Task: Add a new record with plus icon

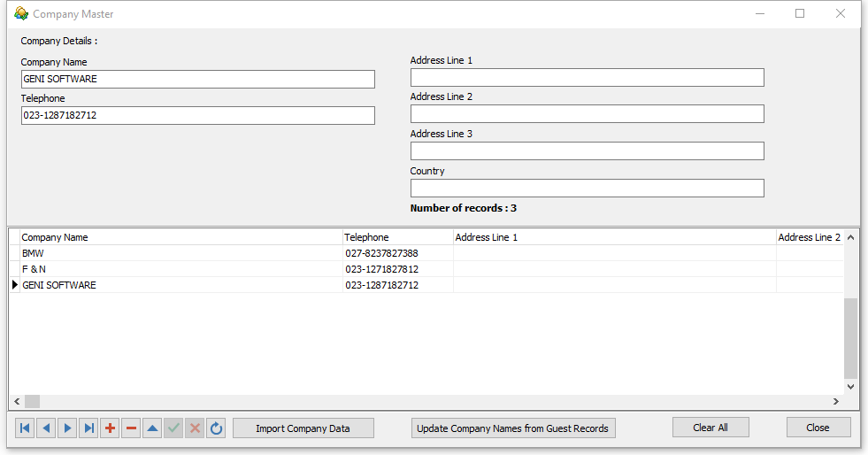Action: pyautogui.click(x=110, y=428)
